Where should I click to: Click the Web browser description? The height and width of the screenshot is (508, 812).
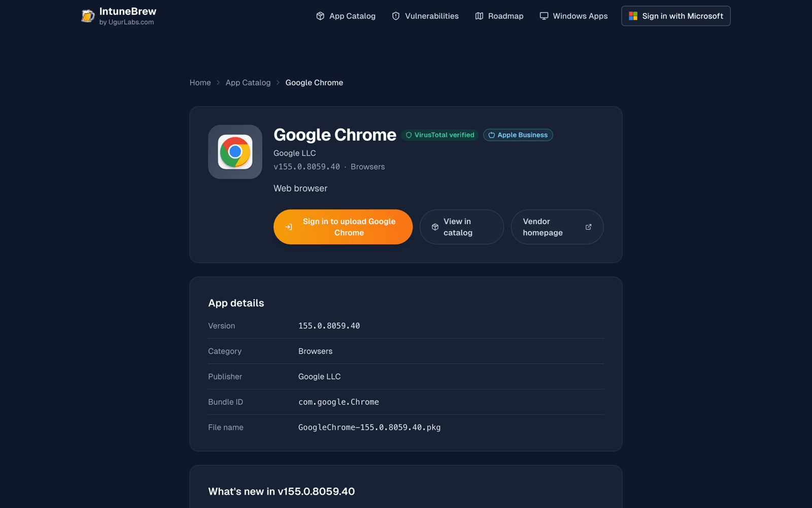pos(300,188)
